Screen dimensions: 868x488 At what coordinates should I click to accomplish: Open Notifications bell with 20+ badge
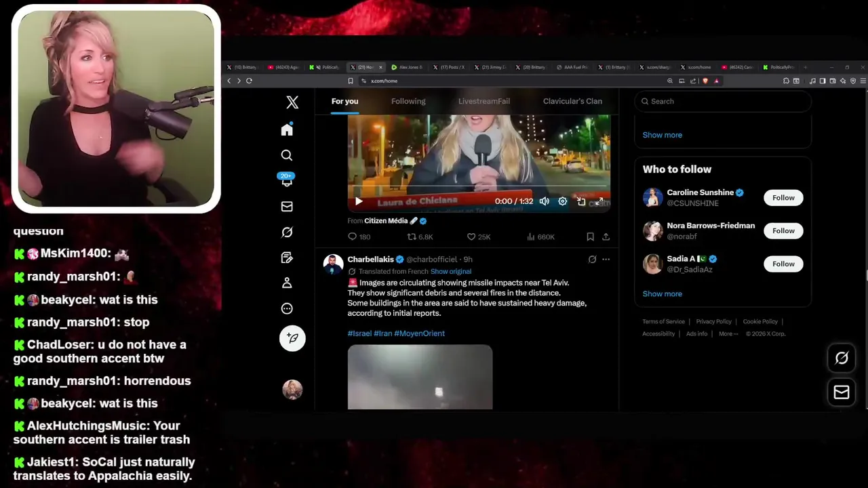tap(287, 180)
